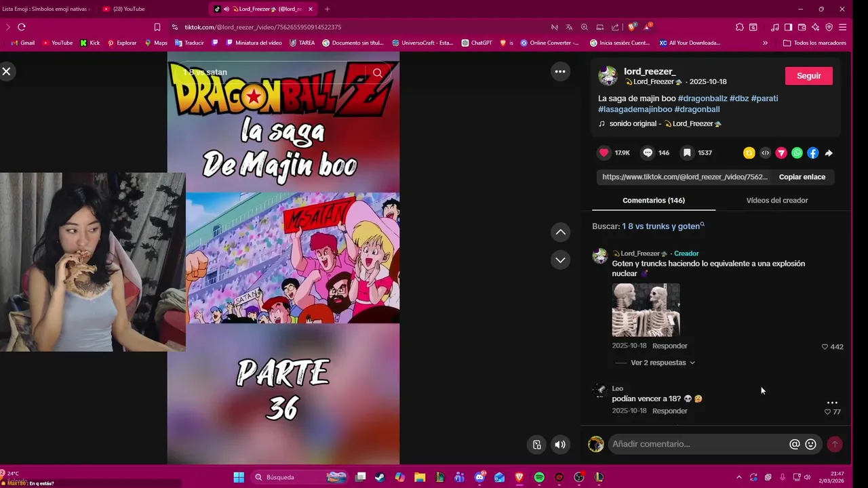Click the #lasagademajinboo hashtag

[x=635, y=109]
